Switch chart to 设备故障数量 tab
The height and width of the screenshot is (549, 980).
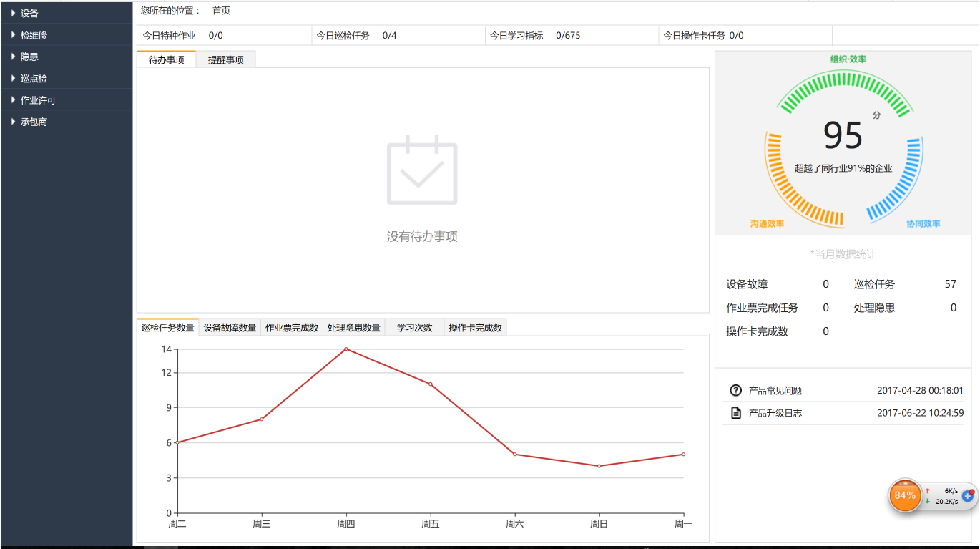(x=230, y=328)
